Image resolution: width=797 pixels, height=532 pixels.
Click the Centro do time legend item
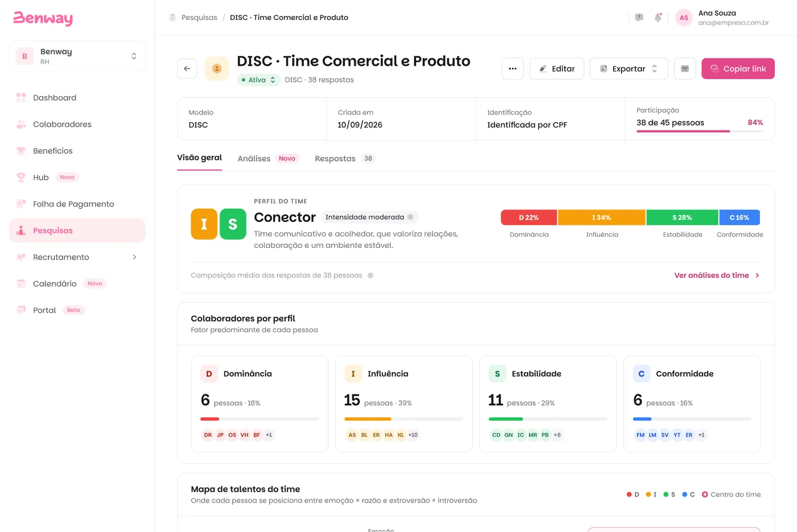pyautogui.click(x=731, y=494)
